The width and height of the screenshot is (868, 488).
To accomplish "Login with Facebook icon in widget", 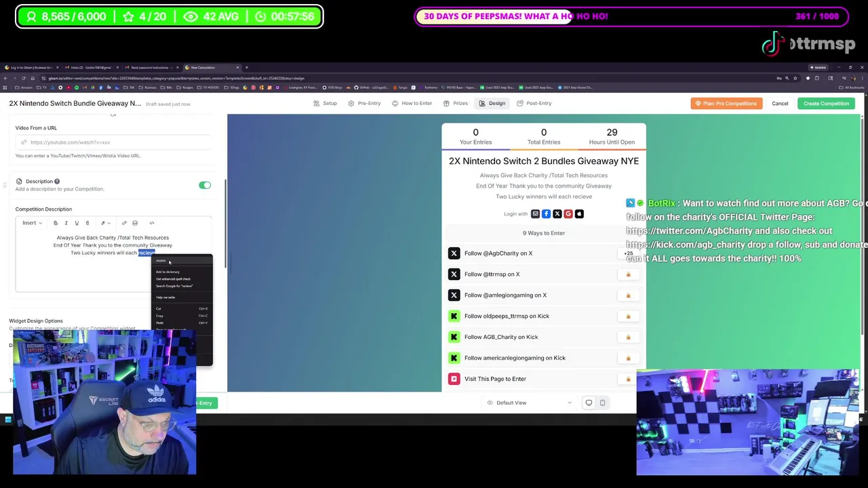I will coord(546,213).
